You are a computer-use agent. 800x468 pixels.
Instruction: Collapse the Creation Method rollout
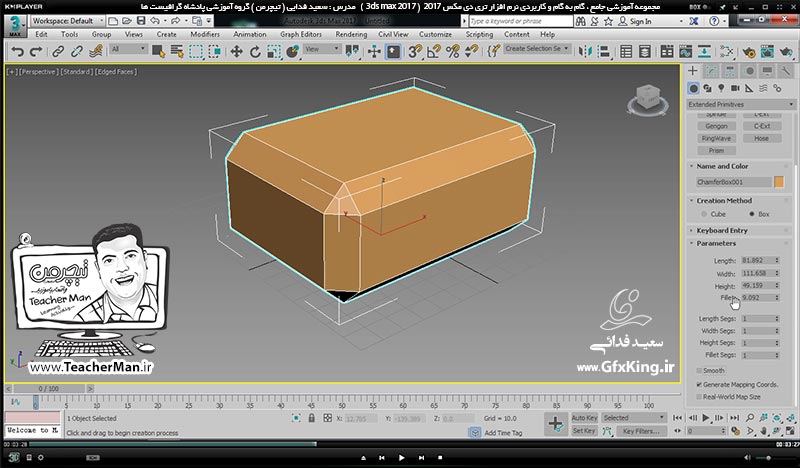click(724, 201)
